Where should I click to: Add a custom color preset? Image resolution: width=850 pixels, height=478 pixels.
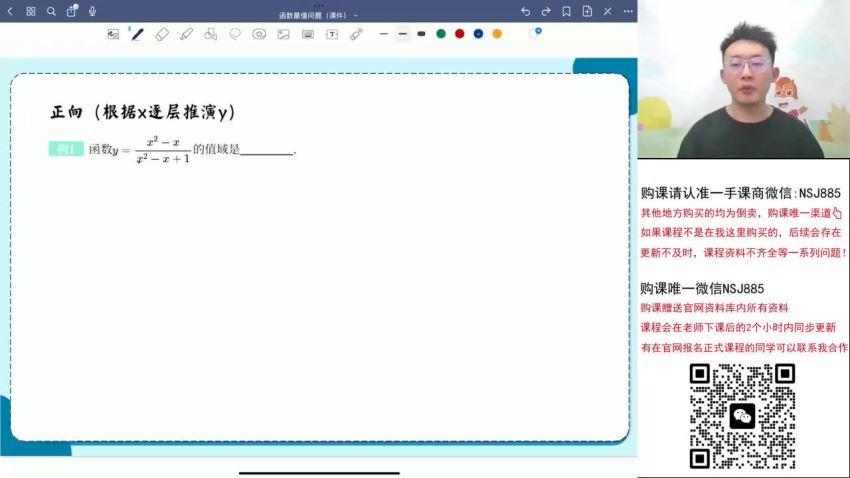click(535, 33)
